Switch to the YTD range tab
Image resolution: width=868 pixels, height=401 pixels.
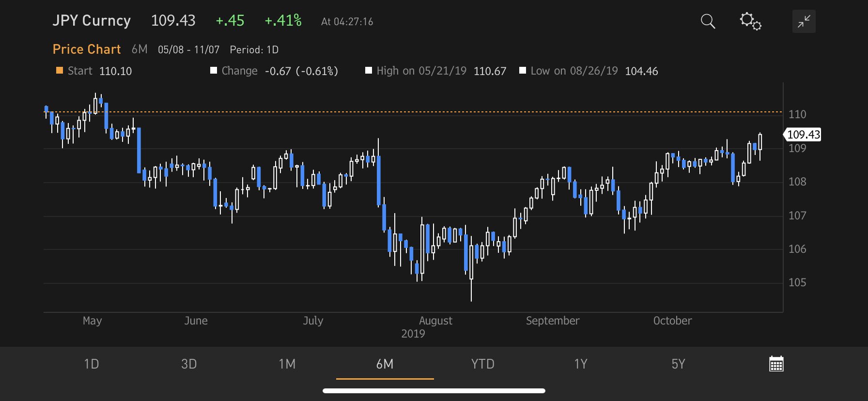point(482,364)
